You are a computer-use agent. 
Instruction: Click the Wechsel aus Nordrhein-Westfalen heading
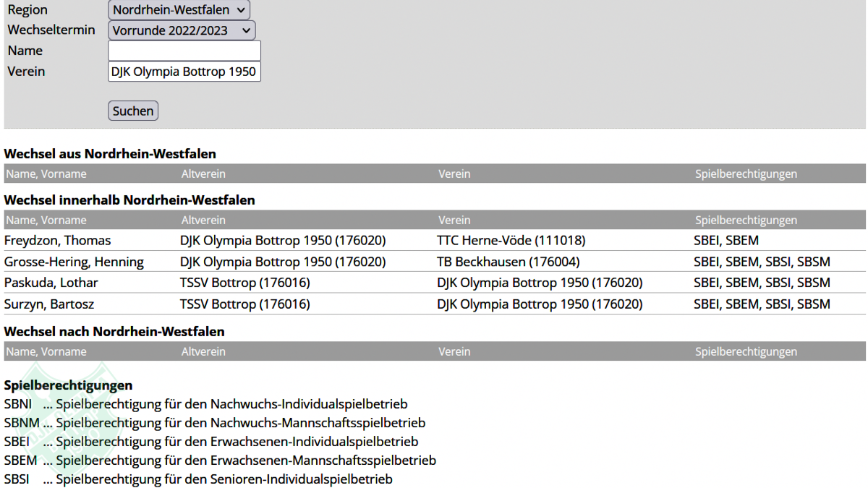pyautogui.click(x=110, y=154)
